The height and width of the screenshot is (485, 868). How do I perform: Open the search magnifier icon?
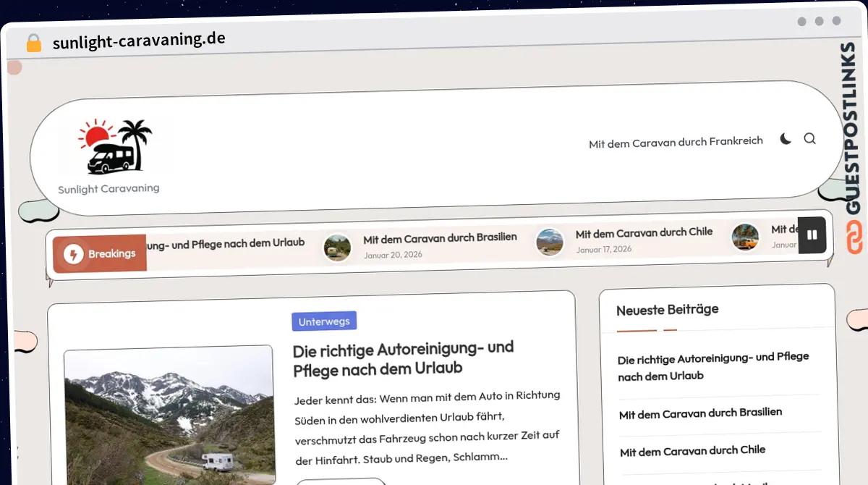tap(809, 138)
